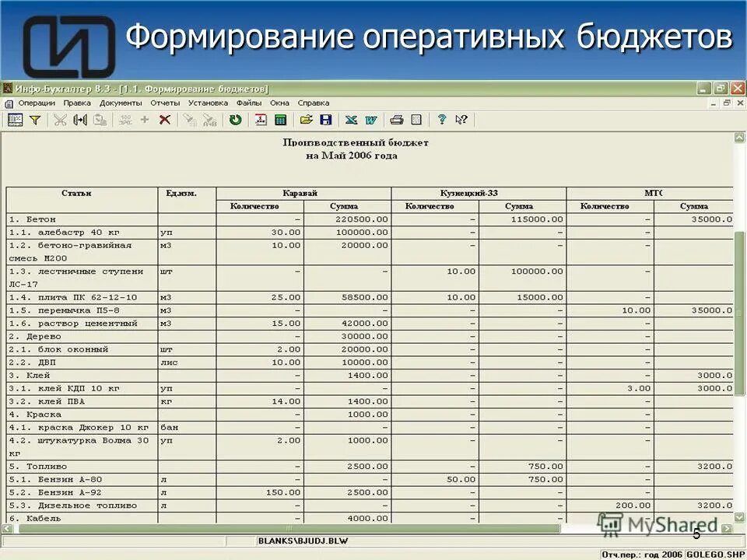Click the print icon

coord(395,119)
